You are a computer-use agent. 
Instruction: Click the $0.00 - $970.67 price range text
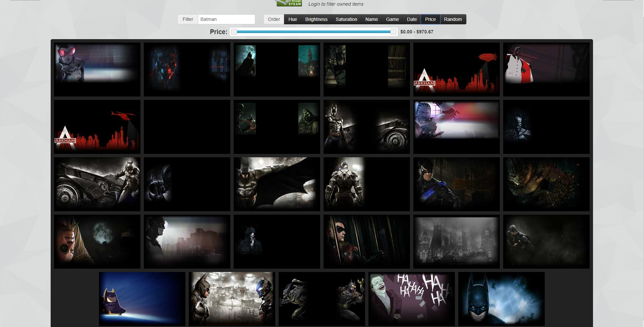(417, 32)
